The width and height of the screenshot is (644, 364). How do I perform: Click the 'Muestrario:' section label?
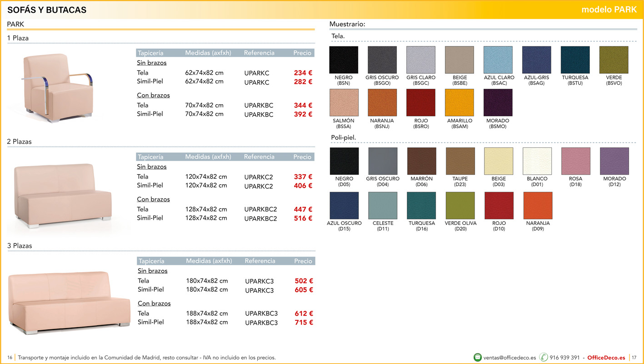[348, 24]
